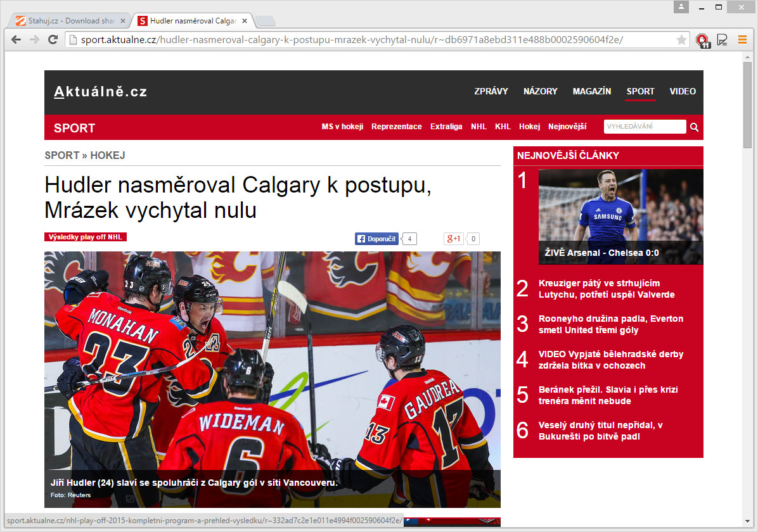Viewport: 758px width, 532px height.
Task: Click SPORT in the breadcrumb
Action: (x=62, y=156)
